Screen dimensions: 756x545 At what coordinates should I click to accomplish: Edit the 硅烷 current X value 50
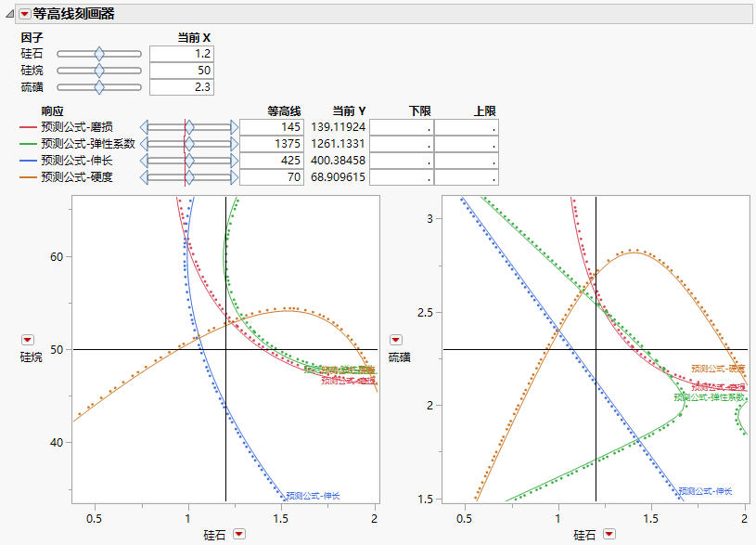click(x=182, y=71)
